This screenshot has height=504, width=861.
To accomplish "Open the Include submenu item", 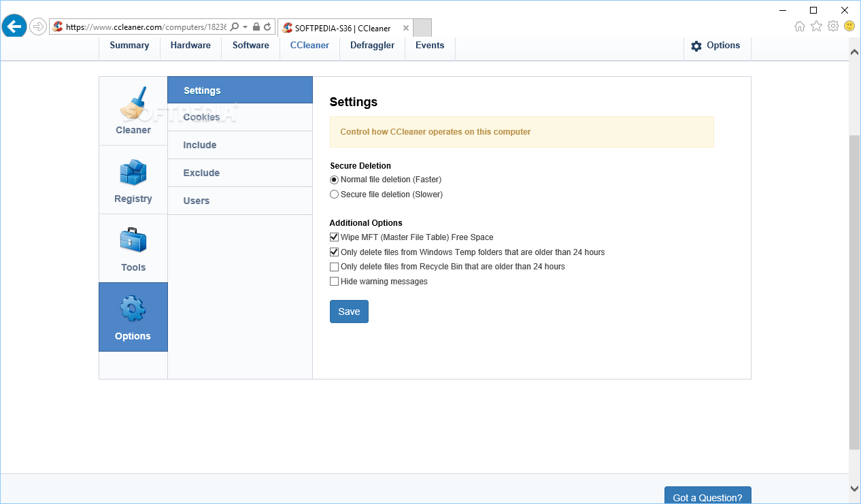I will click(240, 145).
